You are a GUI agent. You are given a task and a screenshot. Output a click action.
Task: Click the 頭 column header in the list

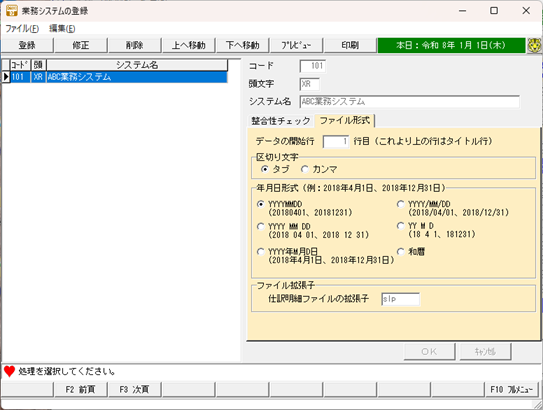(x=38, y=65)
